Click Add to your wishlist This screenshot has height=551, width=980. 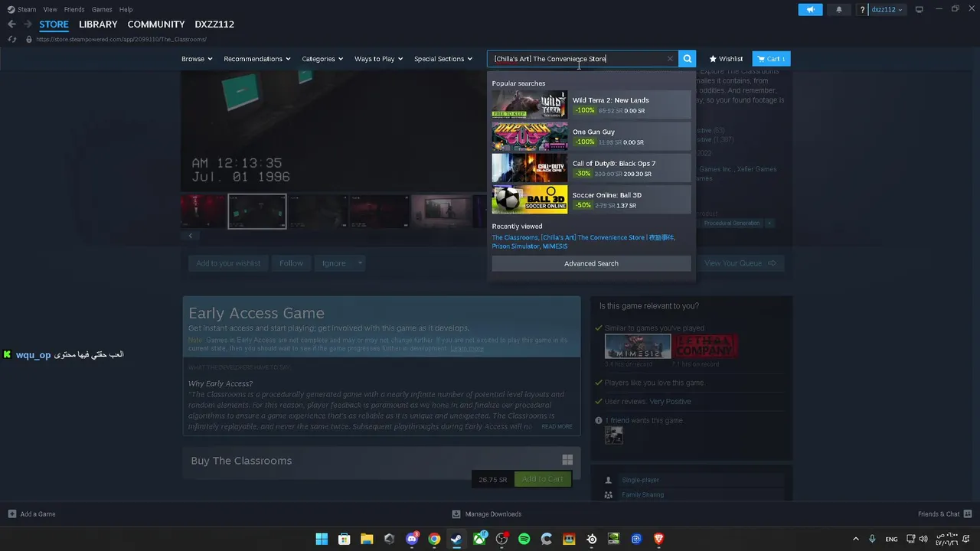228,263
